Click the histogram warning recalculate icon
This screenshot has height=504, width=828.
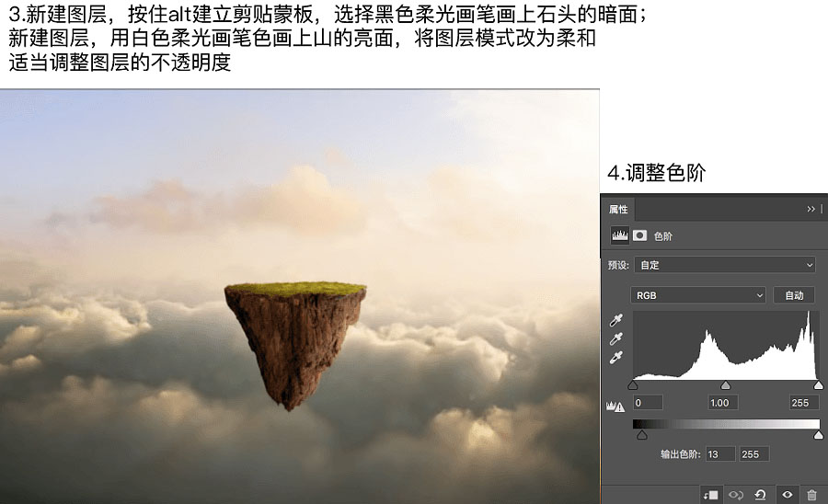[x=615, y=406]
